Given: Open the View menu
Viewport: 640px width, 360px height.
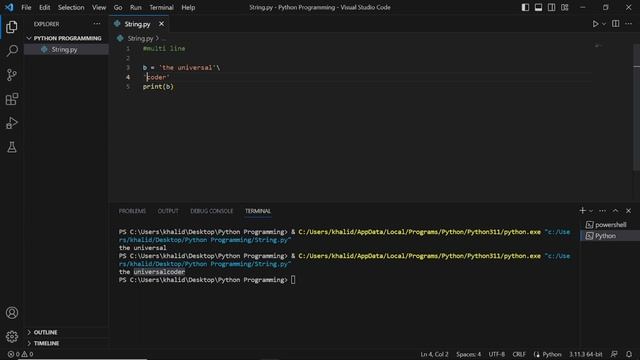Looking at the screenshot, I should (99, 7).
